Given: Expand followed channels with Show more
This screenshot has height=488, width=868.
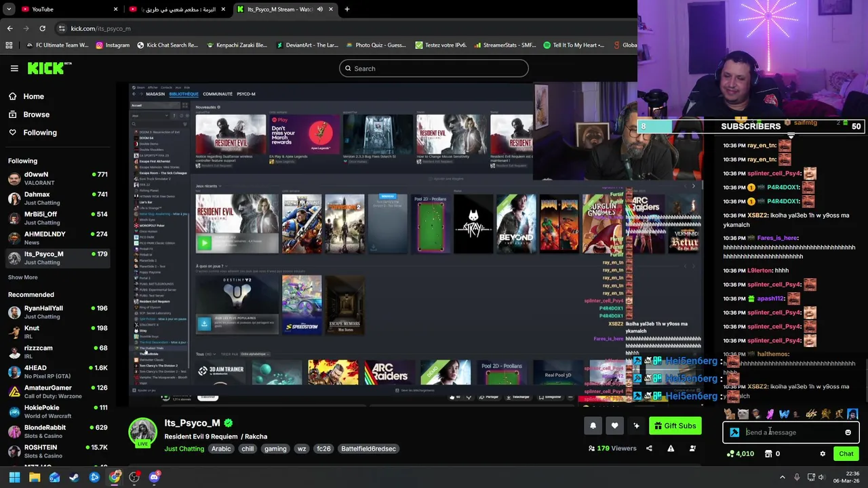Looking at the screenshot, I should (23, 277).
